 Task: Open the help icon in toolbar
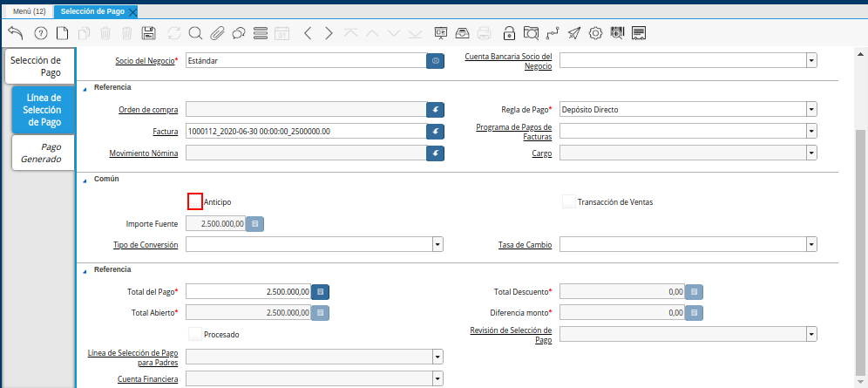(x=41, y=33)
